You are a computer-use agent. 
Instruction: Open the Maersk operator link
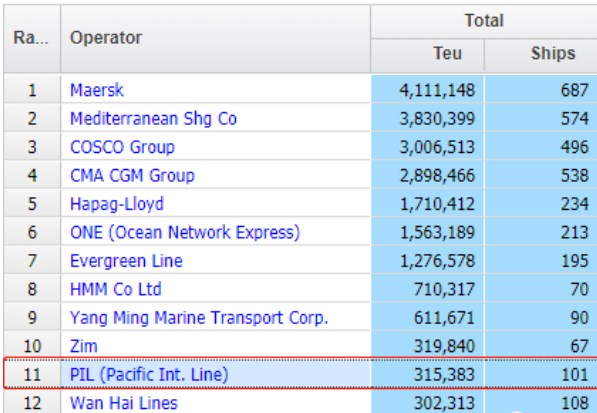click(x=97, y=90)
